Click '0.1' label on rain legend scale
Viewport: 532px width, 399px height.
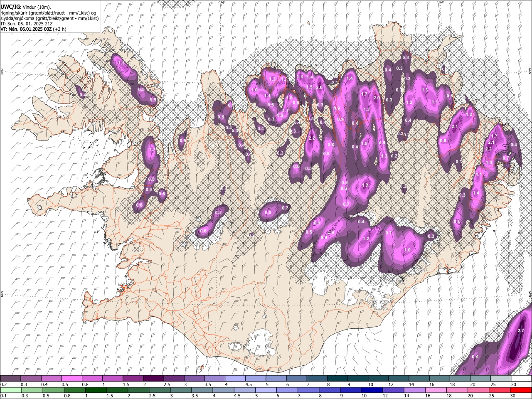point(3,396)
